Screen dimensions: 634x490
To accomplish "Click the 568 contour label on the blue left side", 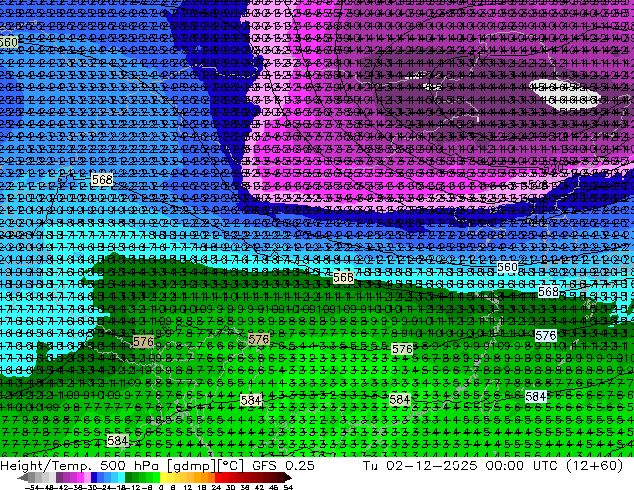I will (x=102, y=179).
